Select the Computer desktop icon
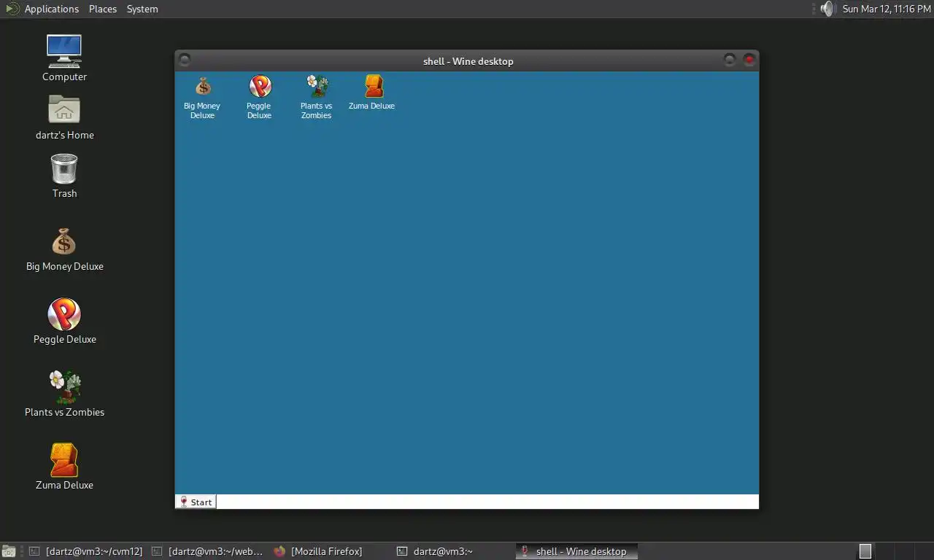 pos(64,58)
